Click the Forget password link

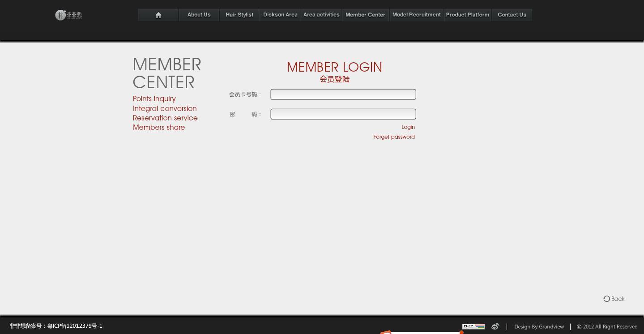pos(394,137)
